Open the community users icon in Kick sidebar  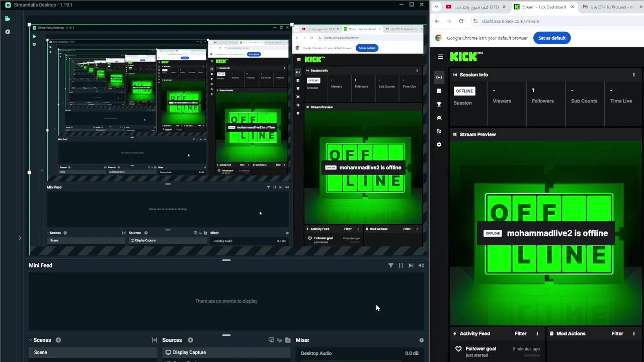(x=439, y=131)
